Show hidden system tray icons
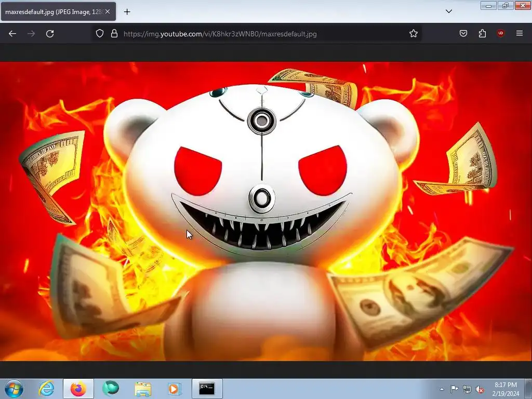This screenshot has height=399, width=532. point(442,389)
